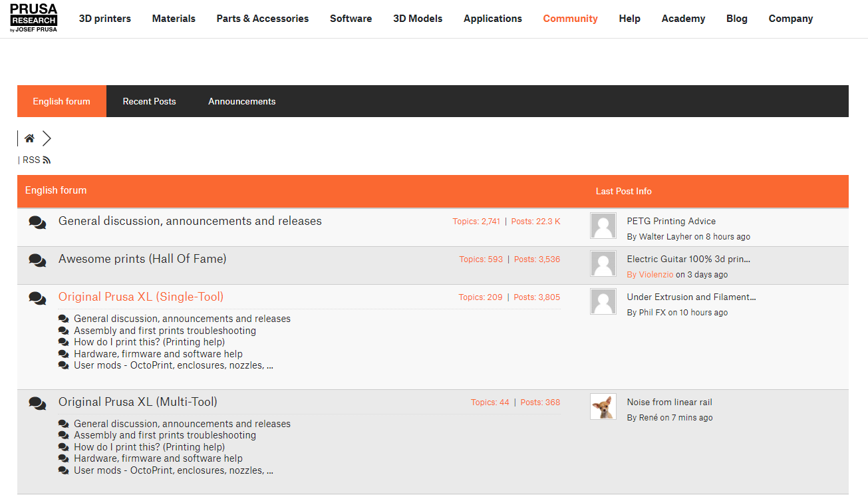This screenshot has width=868, height=495.
Task: Click small chat icon for Multi-Tool How do I print this
Action: click(64, 447)
